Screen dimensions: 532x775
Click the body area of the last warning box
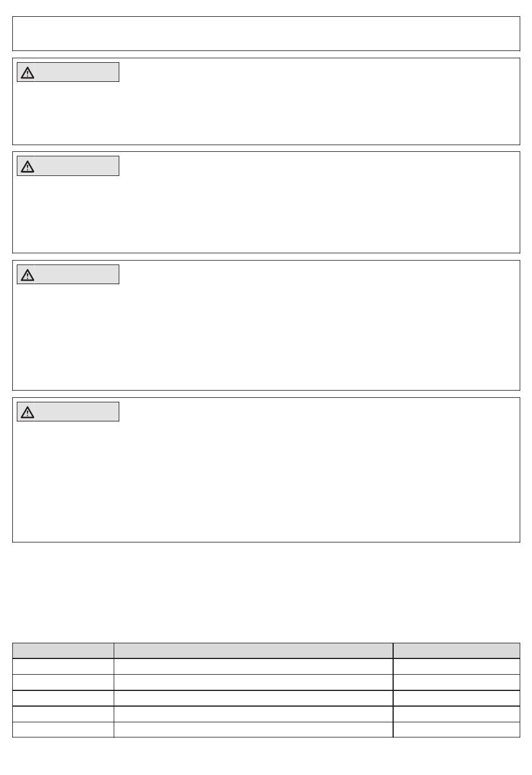point(266,481)
